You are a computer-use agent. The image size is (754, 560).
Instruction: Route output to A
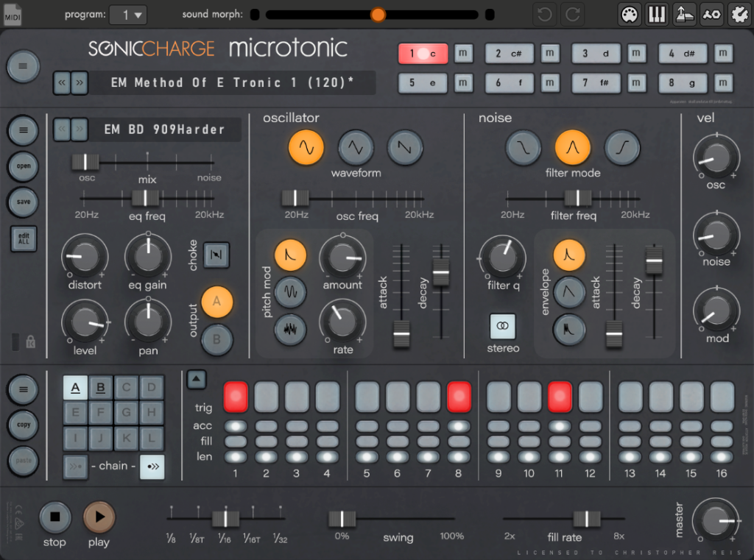(217, 302)
